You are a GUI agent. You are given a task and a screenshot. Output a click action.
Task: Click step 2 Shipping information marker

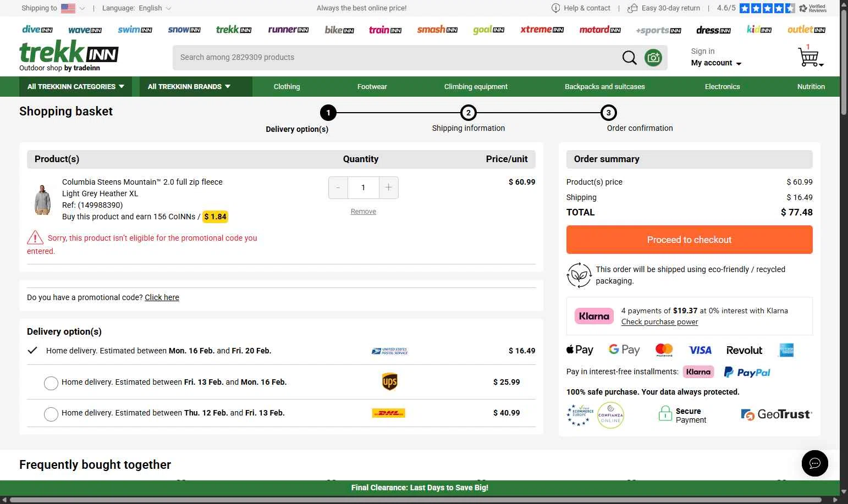(469, 113)
